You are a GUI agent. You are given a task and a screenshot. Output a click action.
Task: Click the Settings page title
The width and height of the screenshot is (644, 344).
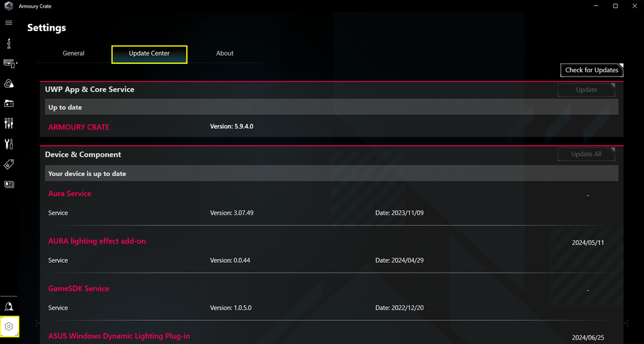point(46,28)
